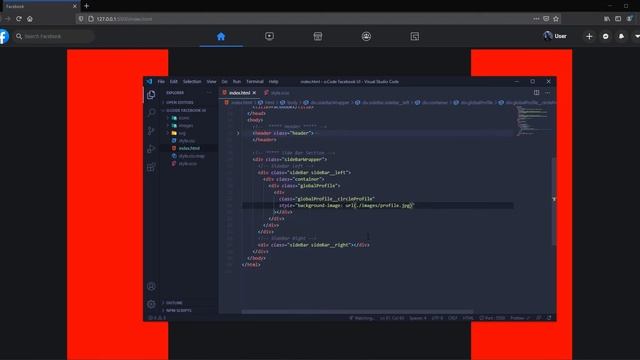This screenshot has height=360, width=640.
Task: Expand the svg folder in Explorer
Action: coord(182,133)
